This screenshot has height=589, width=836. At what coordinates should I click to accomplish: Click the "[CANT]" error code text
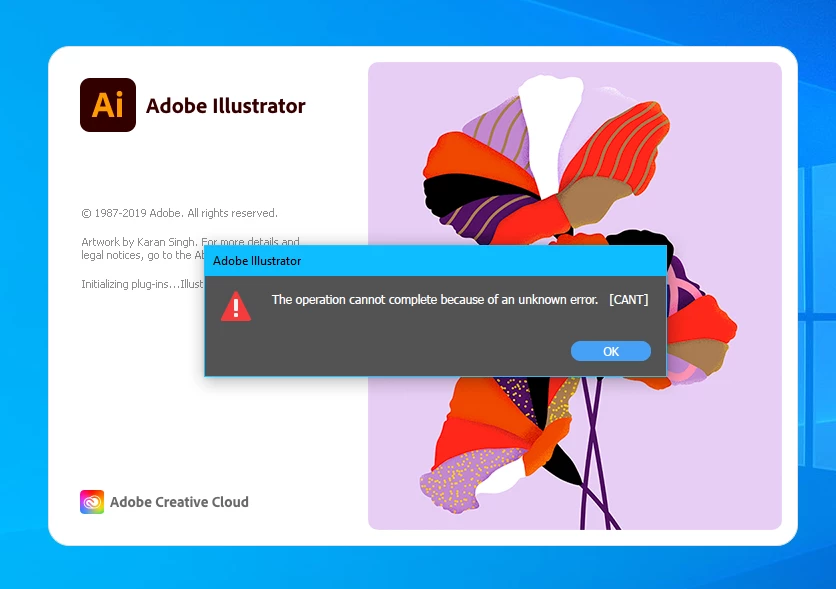coord(629,300)
